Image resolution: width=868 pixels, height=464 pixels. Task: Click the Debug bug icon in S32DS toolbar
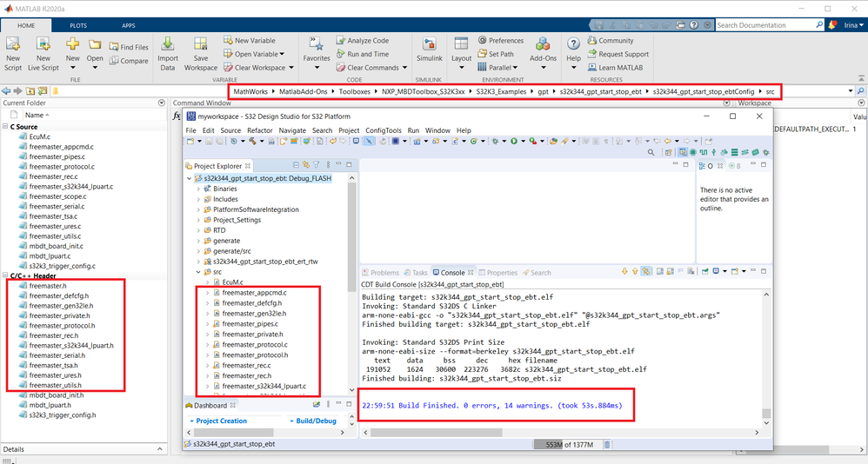(495, 141)
